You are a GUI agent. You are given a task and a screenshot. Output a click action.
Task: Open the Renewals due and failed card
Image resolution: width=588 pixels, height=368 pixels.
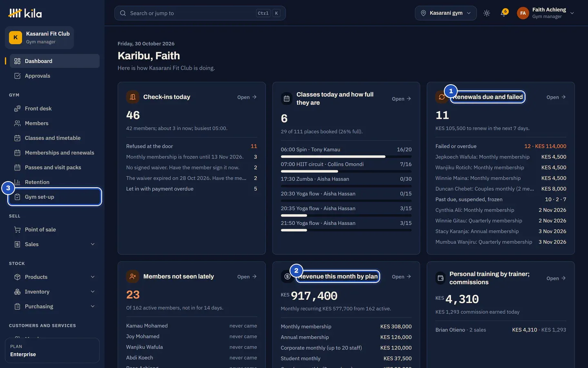tap(556, 97)
